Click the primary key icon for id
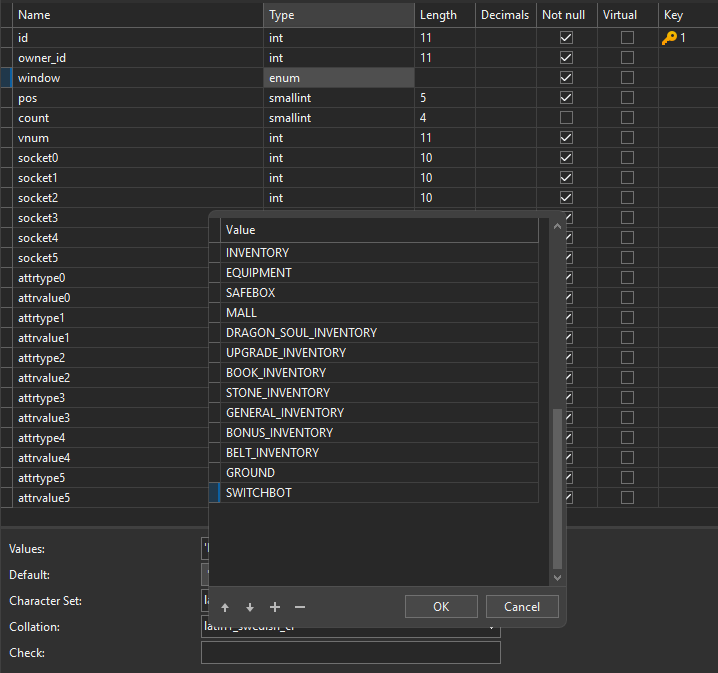Viewport: 718px width, 673px height. [x=669, y=37]
